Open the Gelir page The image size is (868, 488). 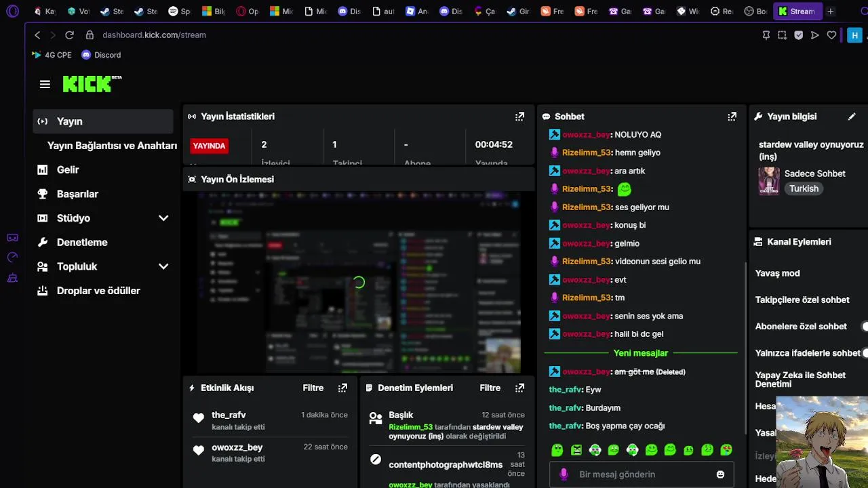coord(68,170)
